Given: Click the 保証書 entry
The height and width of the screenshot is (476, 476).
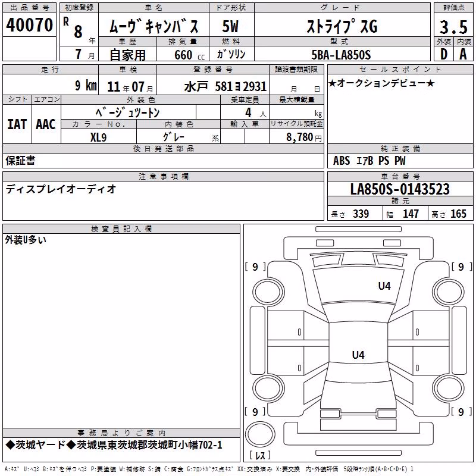Looking at the screenshot, I should (x=20, y=161).
